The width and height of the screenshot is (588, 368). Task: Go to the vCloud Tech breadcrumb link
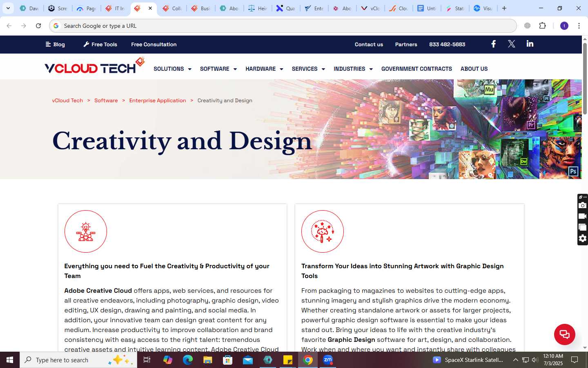coord(67,100)
